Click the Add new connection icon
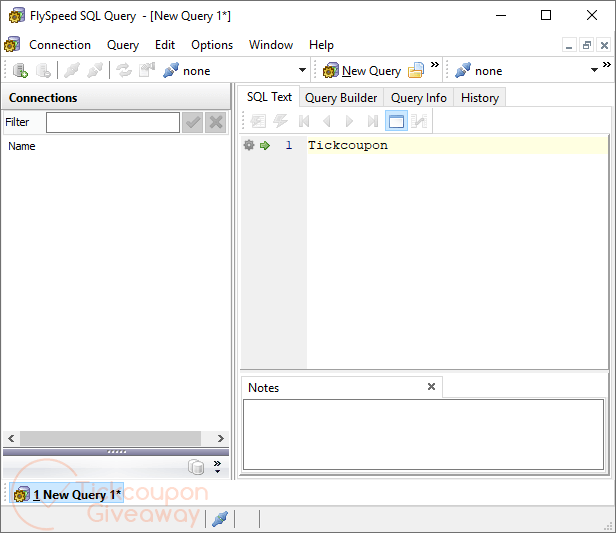616x533 pixels. (x=20, y=71)
